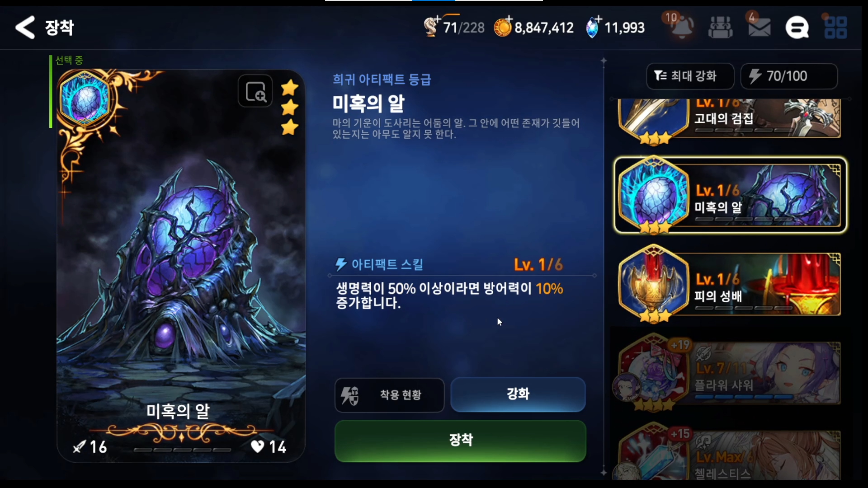Open the 최대 강화 sort filter
Viewport: 868px width, 488px height.
click(690, 76)
